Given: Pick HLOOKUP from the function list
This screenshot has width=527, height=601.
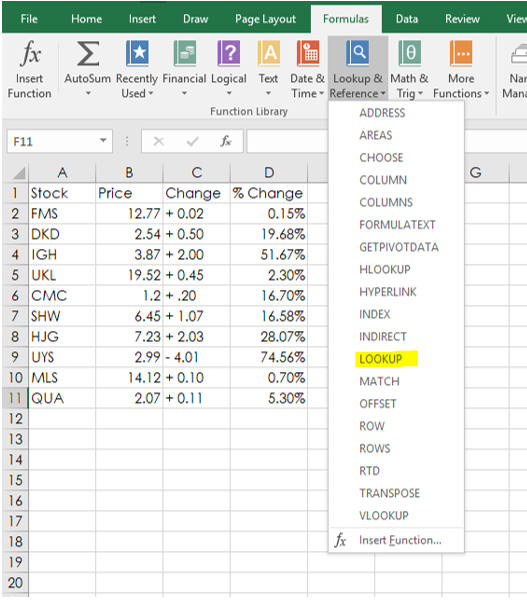Looking at the screenshot, I should 385,269.
